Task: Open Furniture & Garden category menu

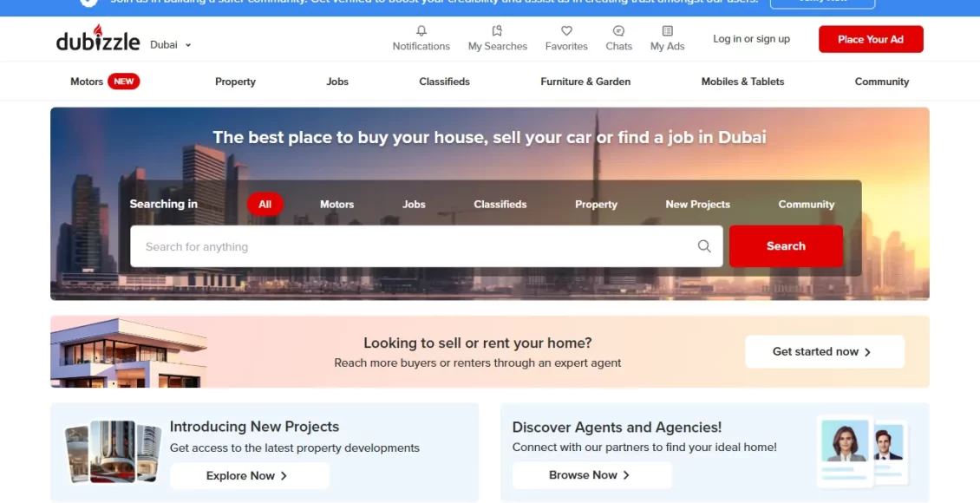Action: coord(585,82)
